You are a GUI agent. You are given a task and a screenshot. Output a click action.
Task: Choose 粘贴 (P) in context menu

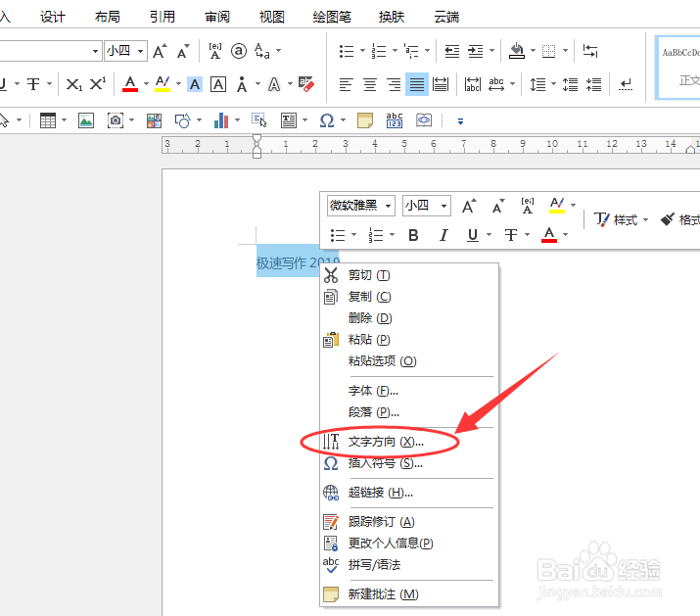point(409,340)
